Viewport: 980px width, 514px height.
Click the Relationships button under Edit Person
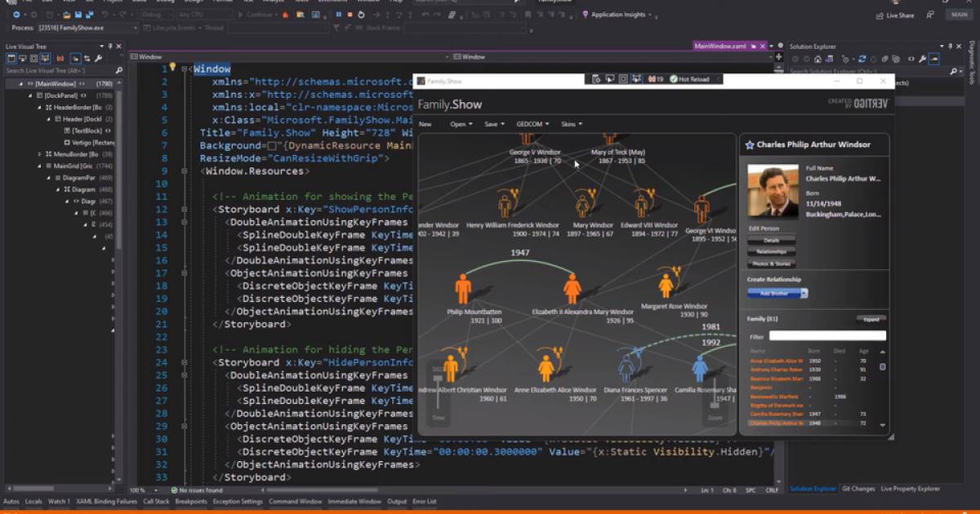click(x=770, y=250)
